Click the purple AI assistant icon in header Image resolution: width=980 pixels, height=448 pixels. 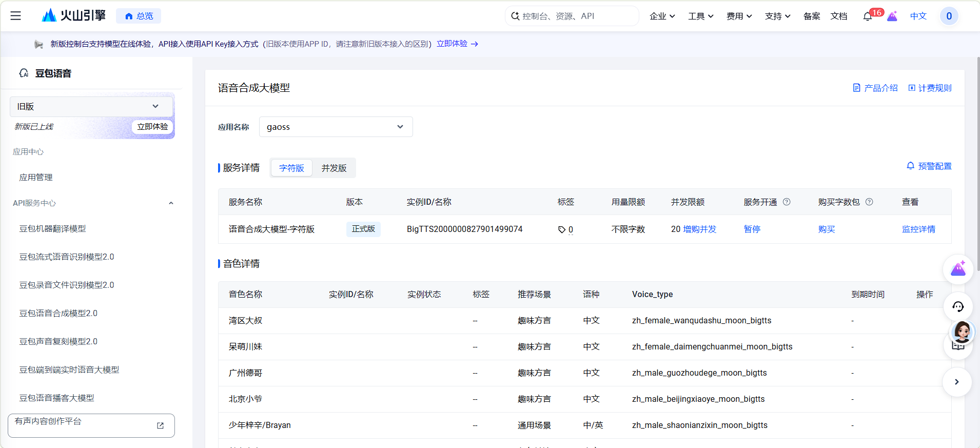[892, 16]
